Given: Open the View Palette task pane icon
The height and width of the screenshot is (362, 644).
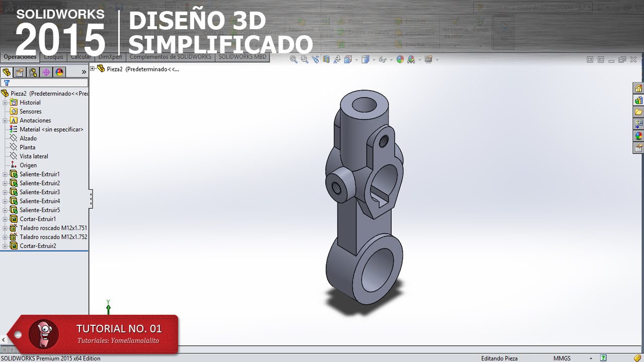Looking at the screenshot, I should pyautogui.click(x=638, y=124).
